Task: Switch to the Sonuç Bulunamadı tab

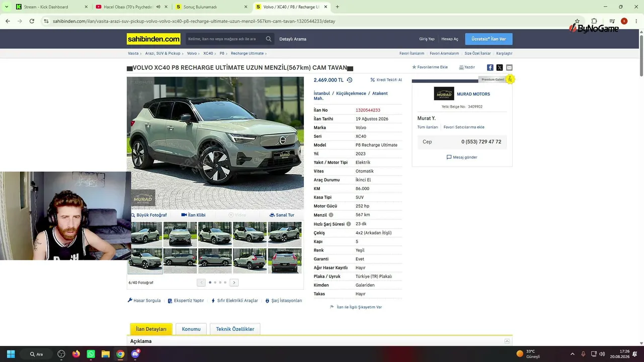Action: pyautogui.click(x=211, y=7)
